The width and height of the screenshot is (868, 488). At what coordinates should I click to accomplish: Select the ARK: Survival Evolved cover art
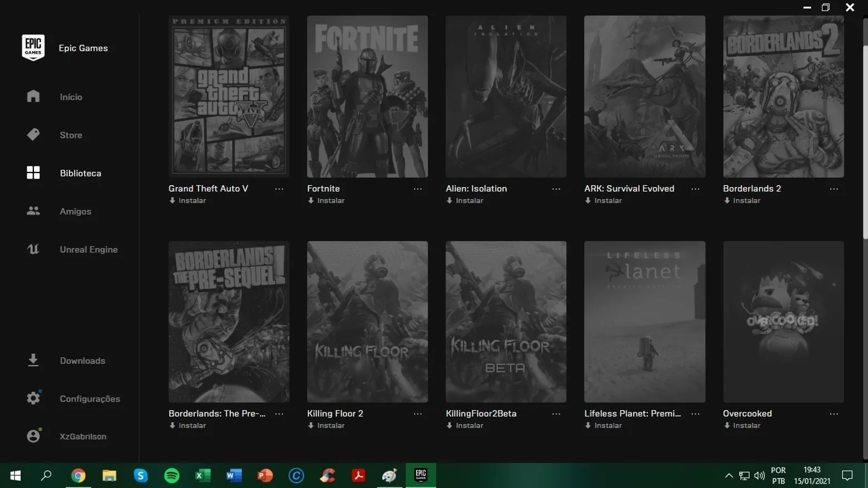(644, 96)
